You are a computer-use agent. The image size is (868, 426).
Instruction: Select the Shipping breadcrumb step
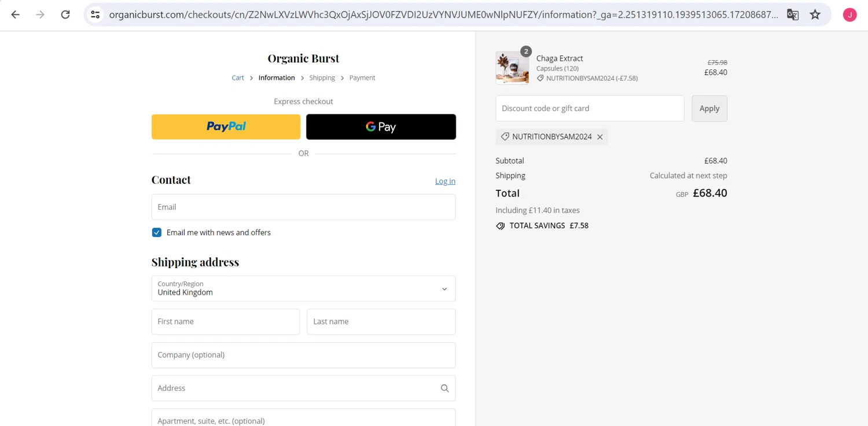[322, 77]
